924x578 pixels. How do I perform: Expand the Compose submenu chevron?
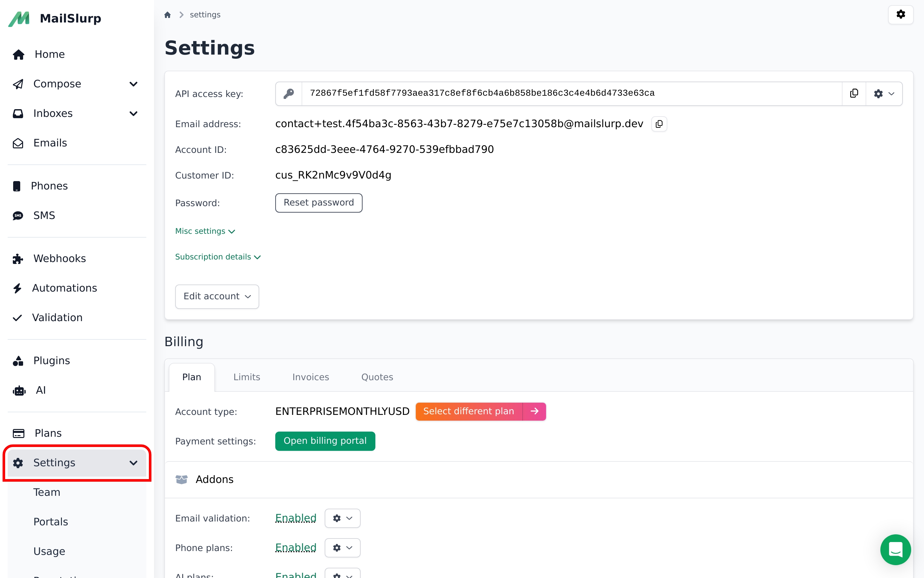[x=133, y=84]
